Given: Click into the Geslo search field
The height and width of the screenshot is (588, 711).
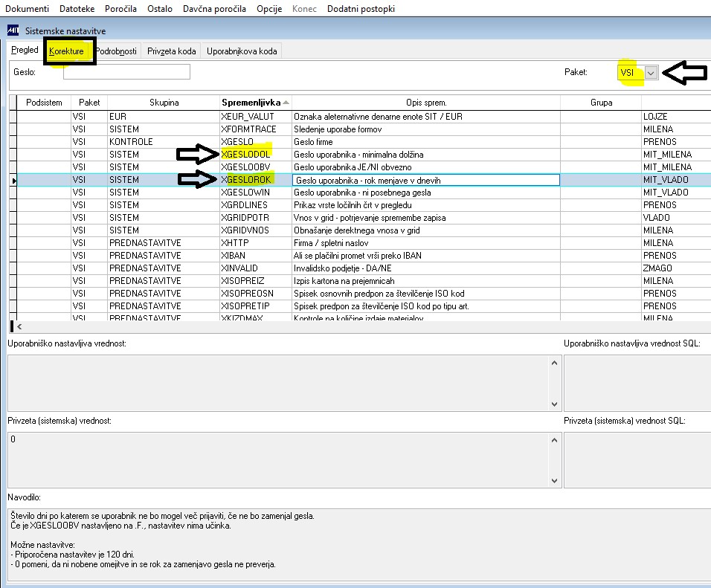Looking at the screenshot, I should [x=126, y=72].
